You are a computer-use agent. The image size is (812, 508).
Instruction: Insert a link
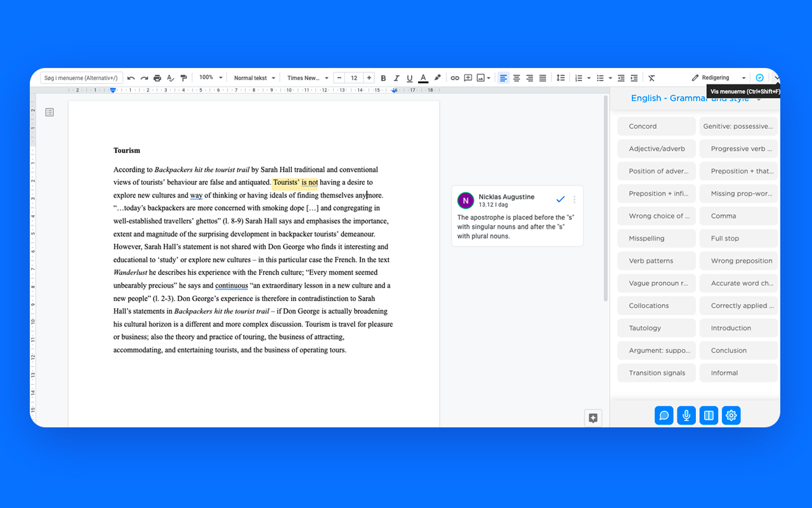click(455, 78)
